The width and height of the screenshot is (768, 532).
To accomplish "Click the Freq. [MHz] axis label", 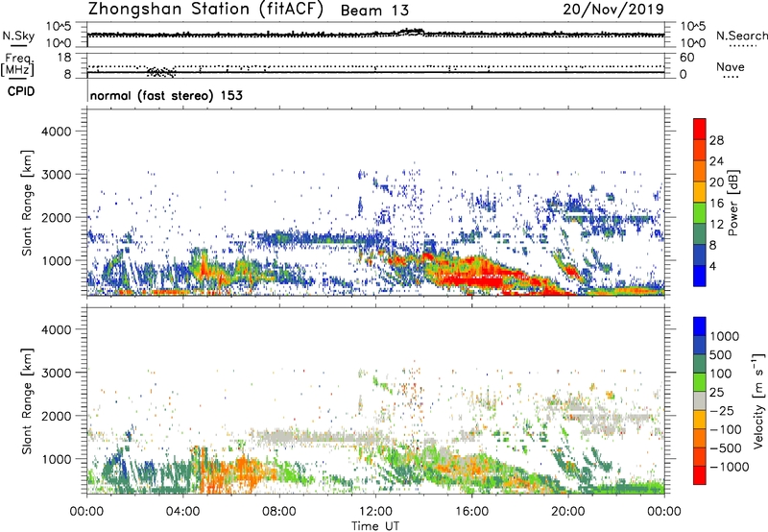I will tap(17, 65).
